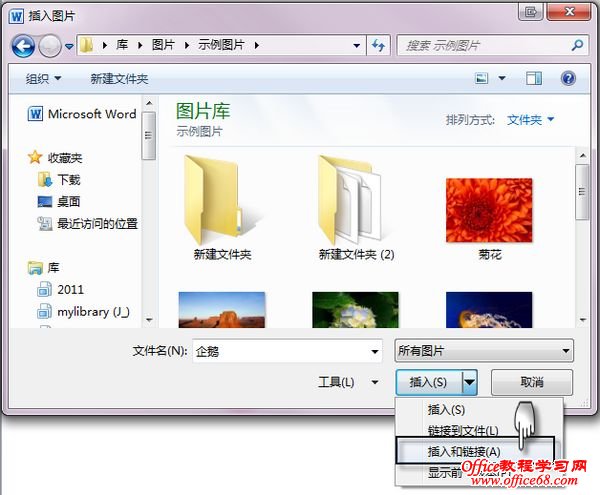Select the 新建文件夹 (2) folder

[x=356, y=208]
